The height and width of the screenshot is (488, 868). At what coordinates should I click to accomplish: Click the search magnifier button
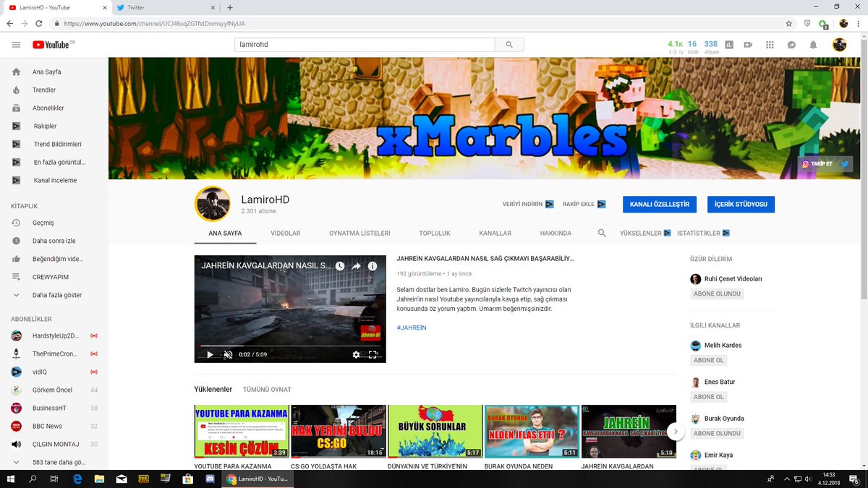(x=509, y=45)
